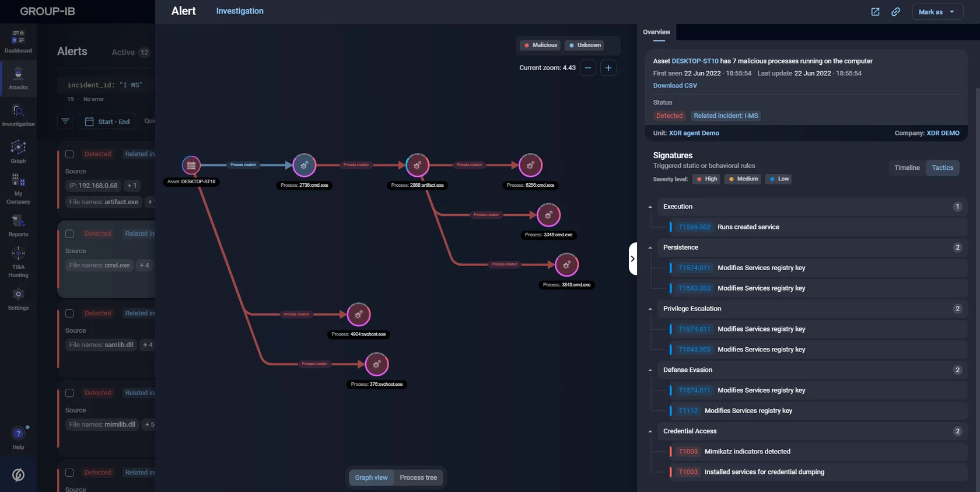Viewport: 980px width, 492px height.
Task: Select the 2868:artifact.exe process node
Action: tap(417, 165)
